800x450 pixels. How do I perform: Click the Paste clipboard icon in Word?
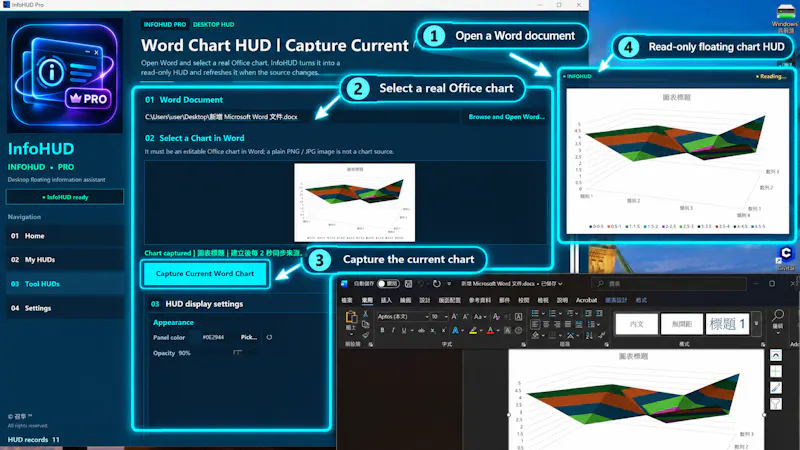(x=351, y=317)
